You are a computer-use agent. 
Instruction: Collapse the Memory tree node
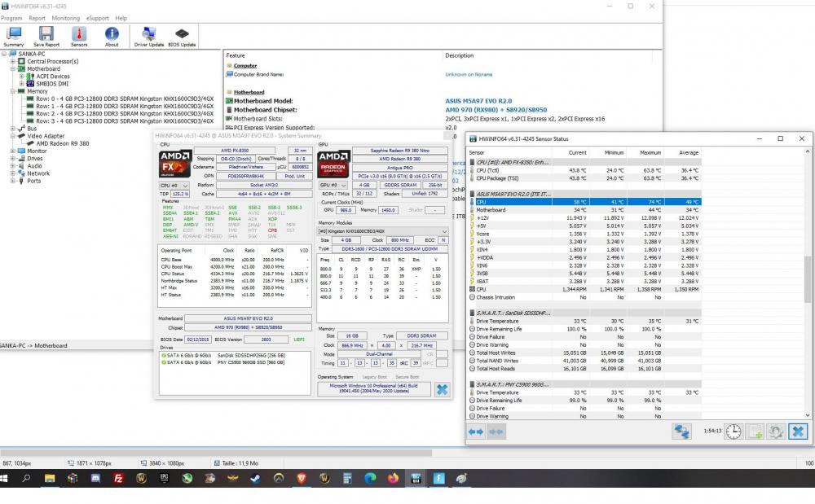click(12, 91)
